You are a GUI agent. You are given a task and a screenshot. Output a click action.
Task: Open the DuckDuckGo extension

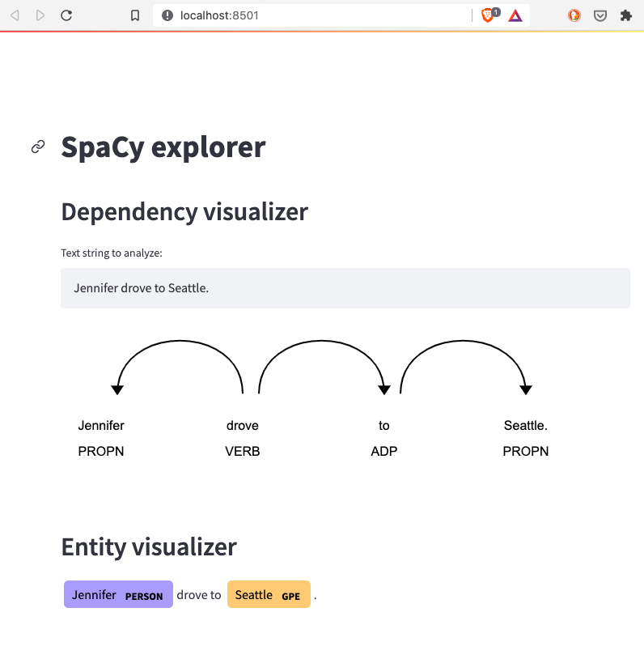pyautogui.click(x=574, y=15)
